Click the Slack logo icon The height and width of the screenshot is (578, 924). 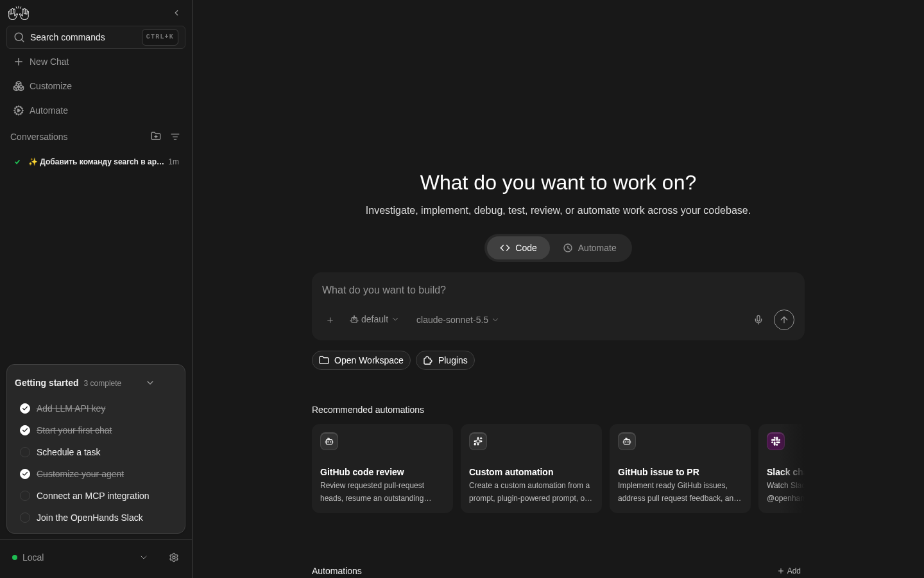tap(776, 441)
